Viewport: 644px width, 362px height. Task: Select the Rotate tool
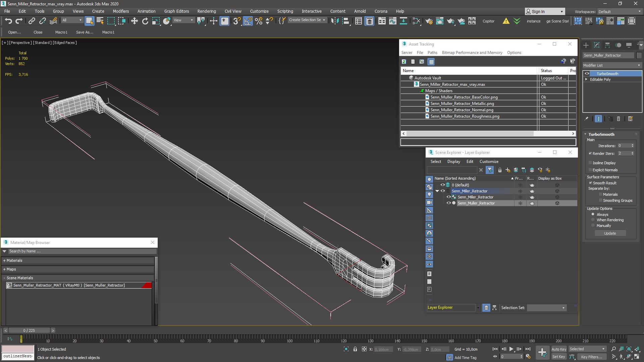click(x=145, y=21)
